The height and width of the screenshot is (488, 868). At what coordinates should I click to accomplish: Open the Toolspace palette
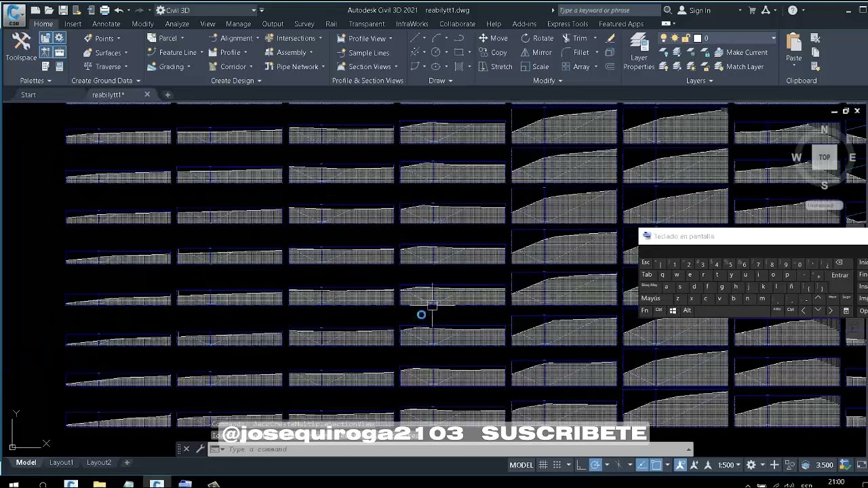tap(21, 47)
